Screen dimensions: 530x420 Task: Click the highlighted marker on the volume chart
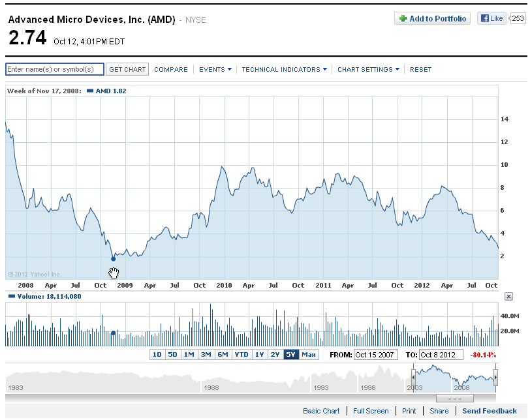point(114,333)
